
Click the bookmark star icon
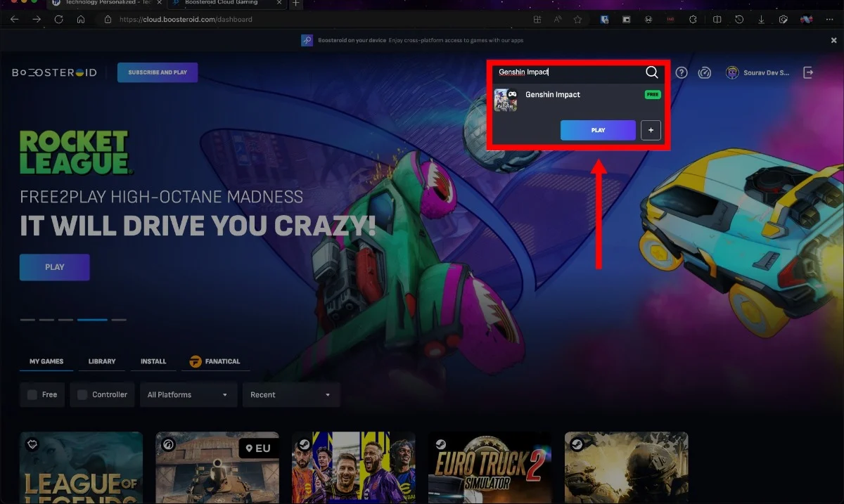click(x=577, y=20)
